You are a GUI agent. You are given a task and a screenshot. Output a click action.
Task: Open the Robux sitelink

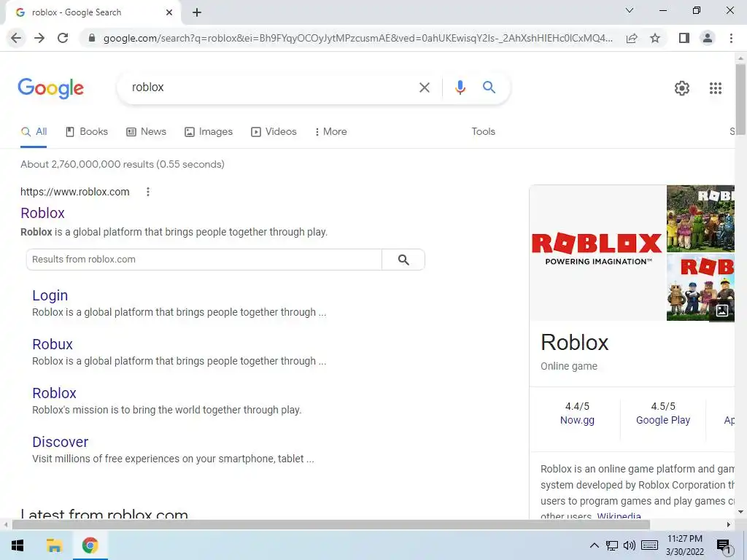pyautogui.click(x=53, y=344)
